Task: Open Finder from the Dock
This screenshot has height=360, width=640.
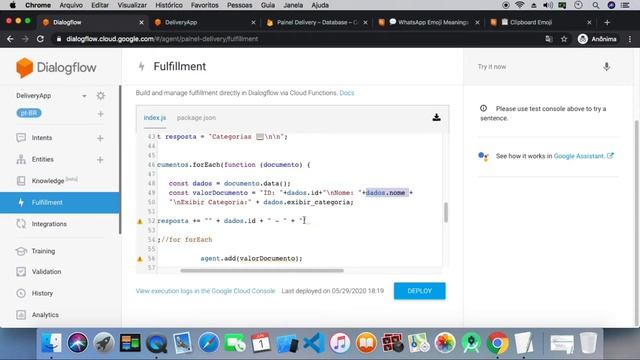Action: tap(51, 342)
